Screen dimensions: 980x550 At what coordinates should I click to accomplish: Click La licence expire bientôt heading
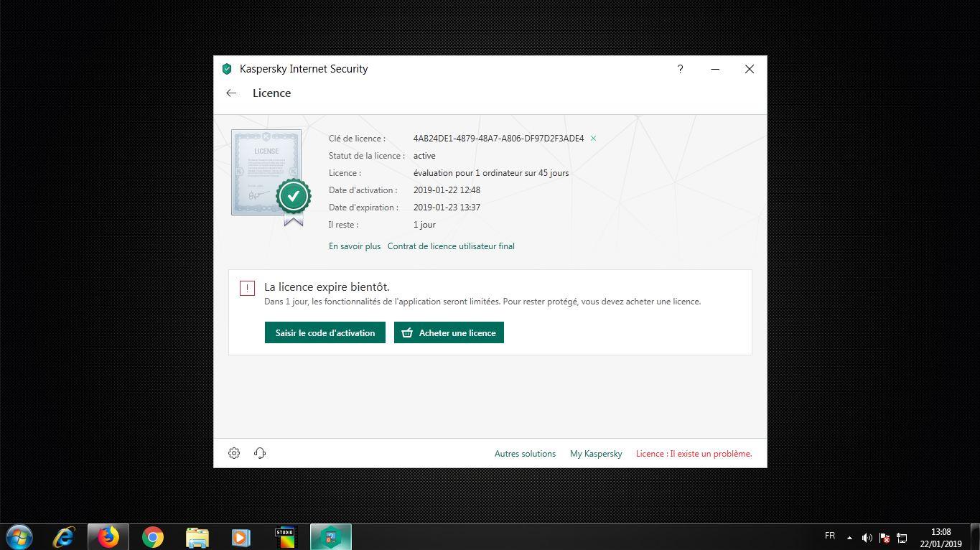(327, 287)
